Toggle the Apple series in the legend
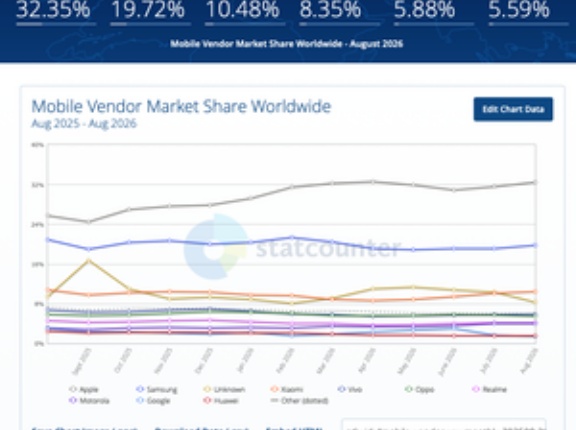The image size is (576, 430). 84,389
